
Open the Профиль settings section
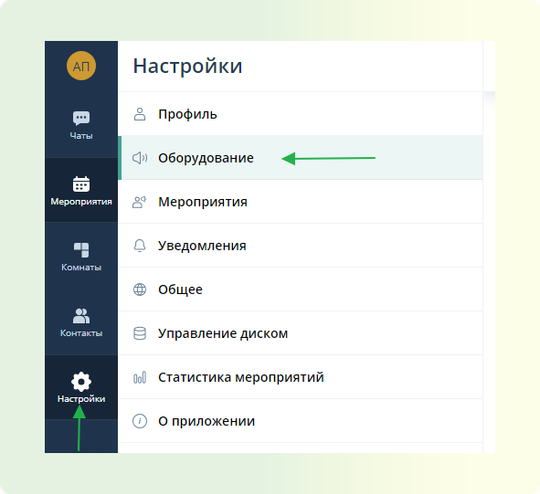pos(300,114)
